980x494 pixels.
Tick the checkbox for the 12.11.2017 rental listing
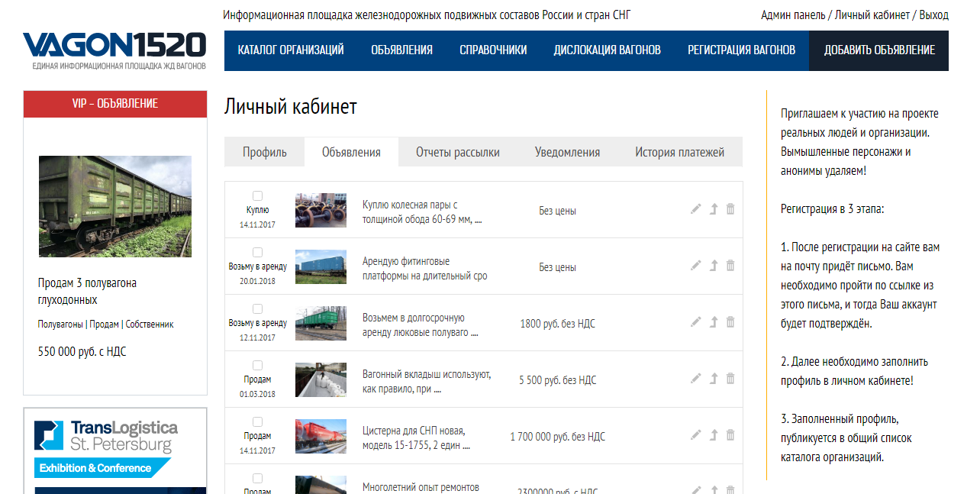tap(257, 308)
